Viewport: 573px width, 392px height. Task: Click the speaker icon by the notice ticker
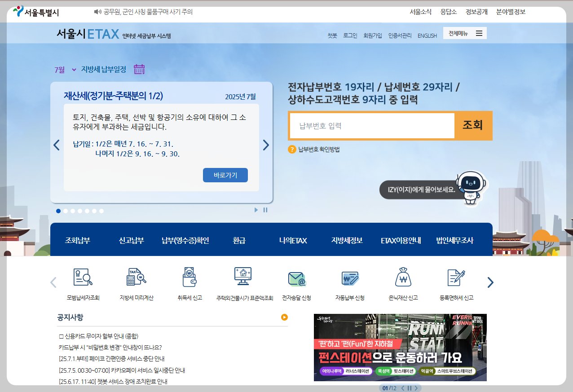[x=97, y=12]
